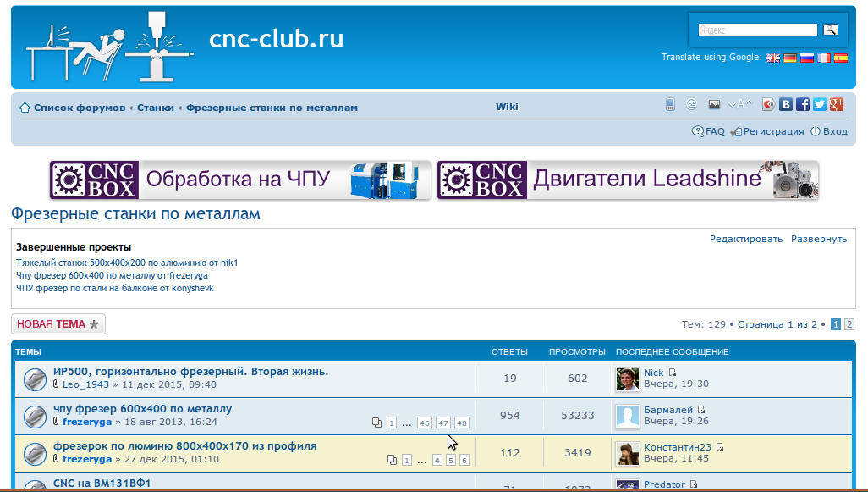The image size is (868, 492).
Task: Open the FAQ page
Action: 715,131
